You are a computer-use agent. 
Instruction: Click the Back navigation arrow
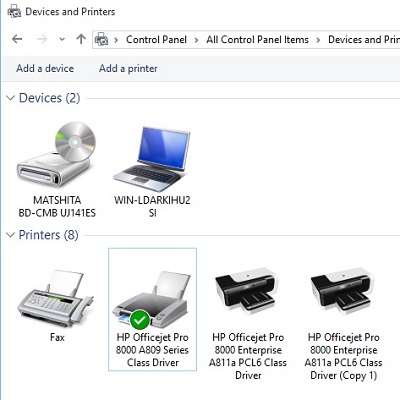click(17, 39)
